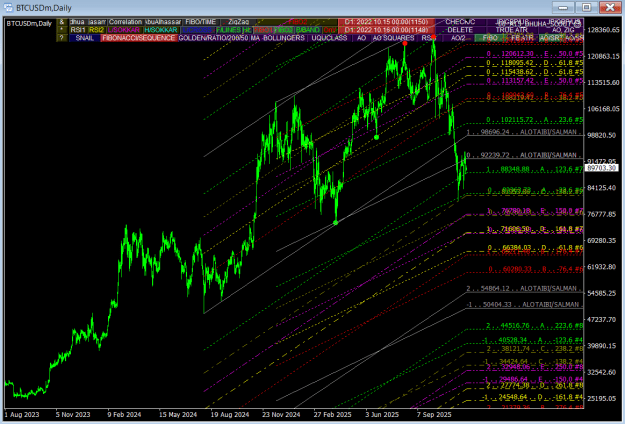
Task: Click the '?' help button
Action: (x=62, y=38)
